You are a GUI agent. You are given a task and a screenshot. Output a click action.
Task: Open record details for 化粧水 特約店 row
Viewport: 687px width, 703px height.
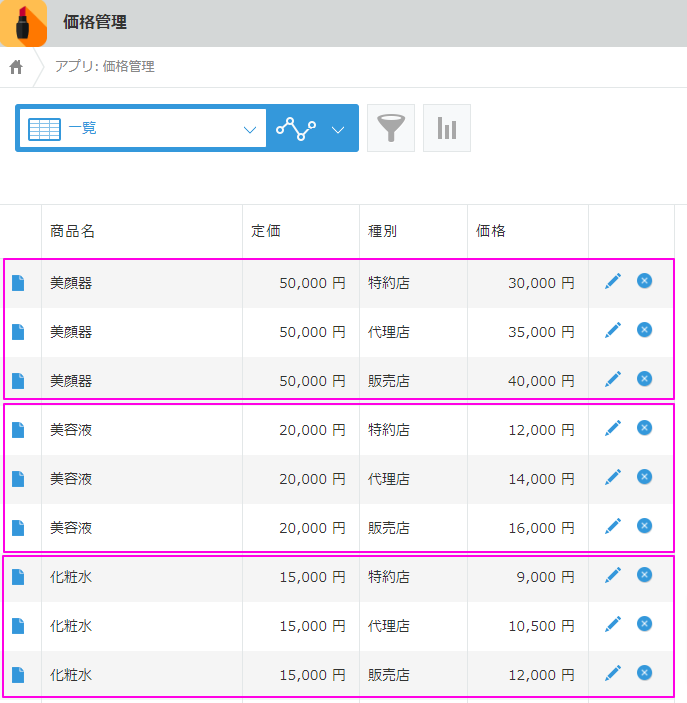point(18,577)
